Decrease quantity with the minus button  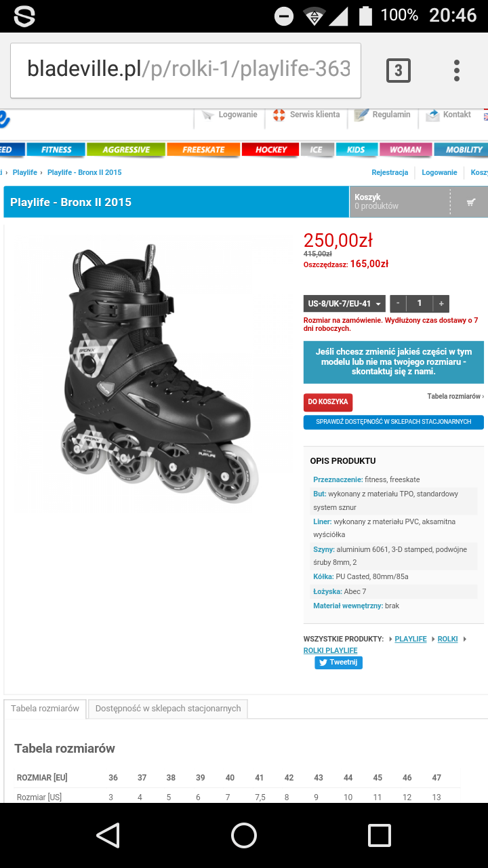pos(398,304)
